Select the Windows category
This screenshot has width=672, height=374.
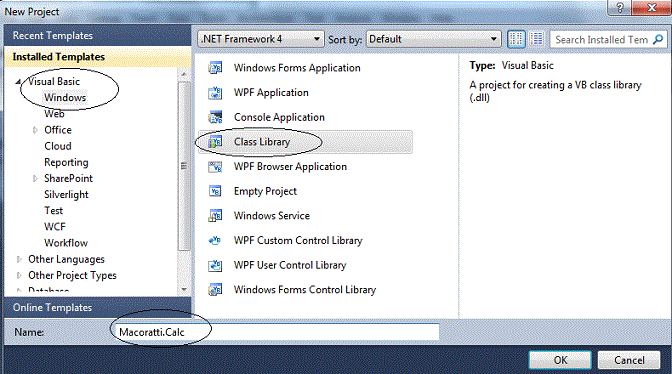65,98
